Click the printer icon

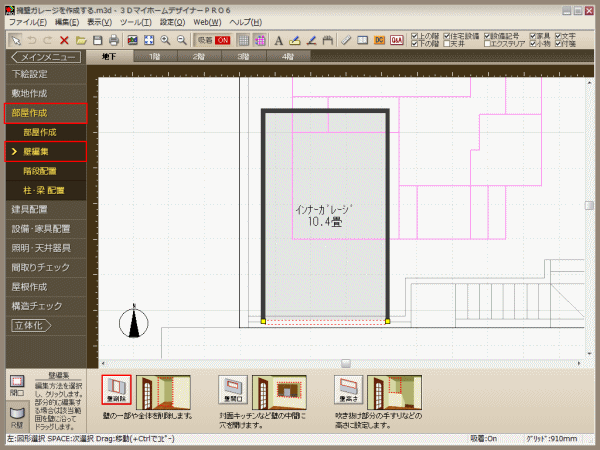[114, 40]
